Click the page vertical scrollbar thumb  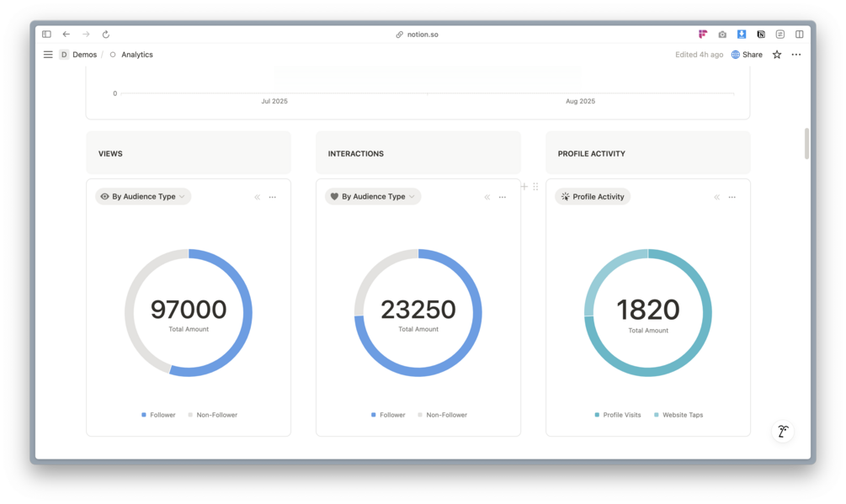point(806,143)
